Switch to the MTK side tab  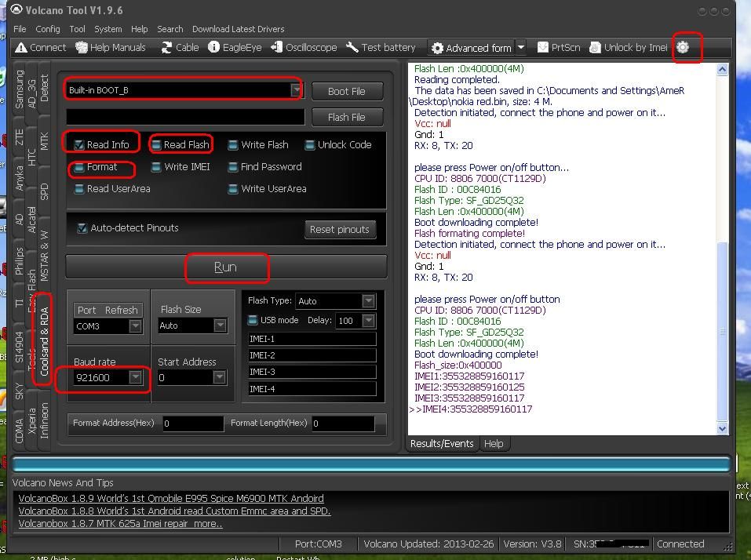coord(44,141)
